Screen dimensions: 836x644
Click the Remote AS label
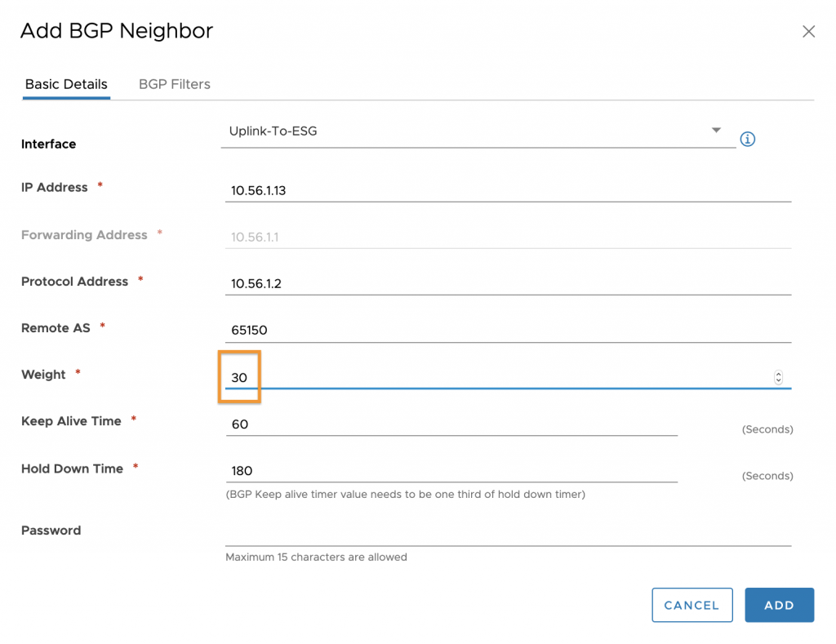[56, 328]
